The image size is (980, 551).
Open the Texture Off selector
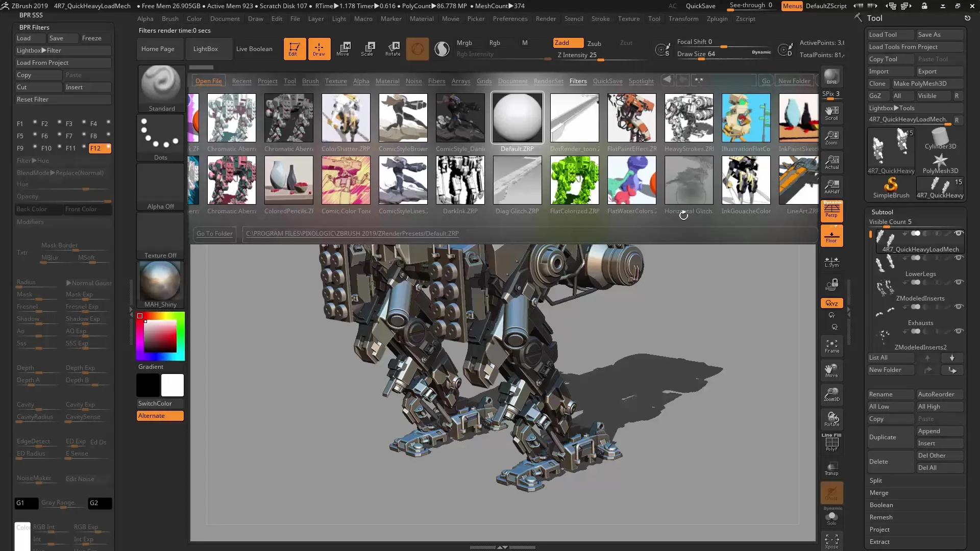[161, 235]
